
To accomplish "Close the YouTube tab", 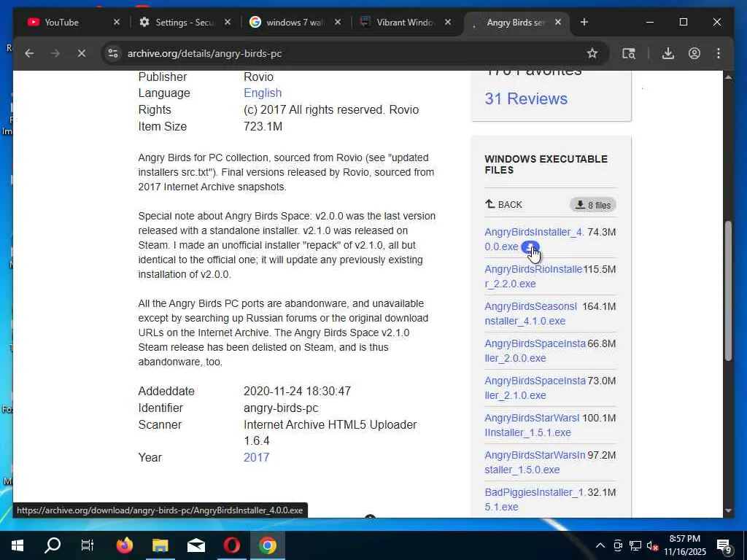I will [117, 22].
